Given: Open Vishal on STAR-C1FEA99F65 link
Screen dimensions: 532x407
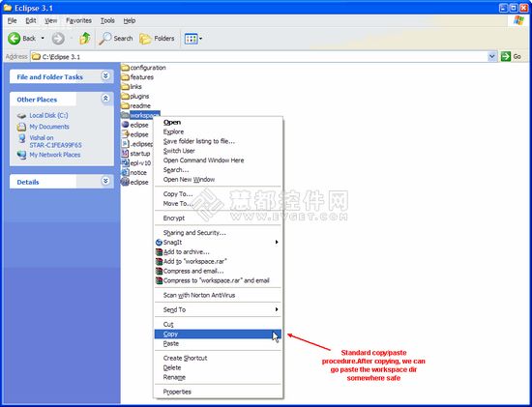Looking at the screenshot, I should coord(55,141).
